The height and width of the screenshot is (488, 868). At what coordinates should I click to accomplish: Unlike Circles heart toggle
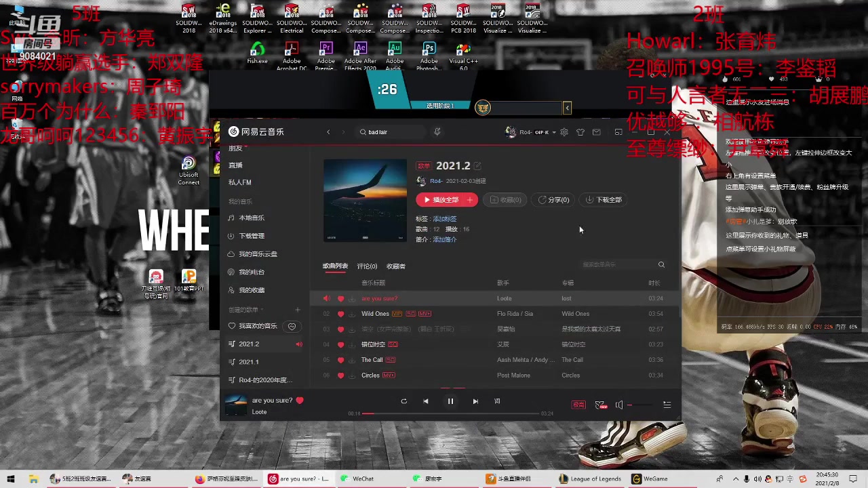340,375
